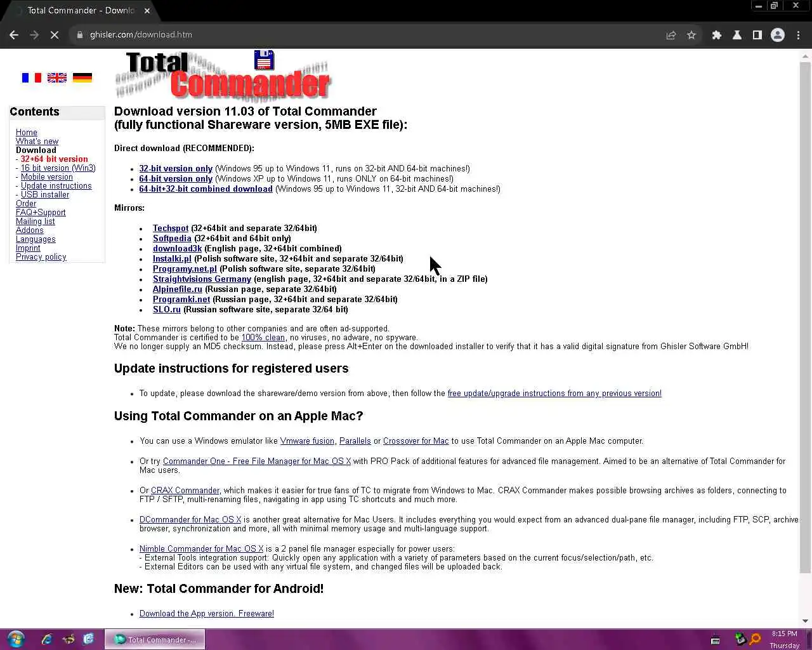The image size is (812, 650).
Task: Open Privacy policy in Contents
Action: click(x=41, y=256)
